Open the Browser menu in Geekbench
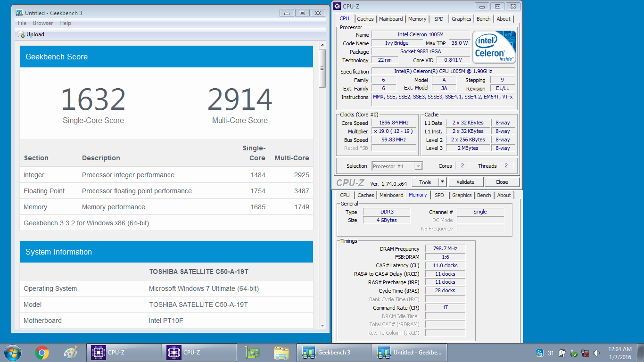This screenshot has width=644, height=362. [x=43, y=23]
